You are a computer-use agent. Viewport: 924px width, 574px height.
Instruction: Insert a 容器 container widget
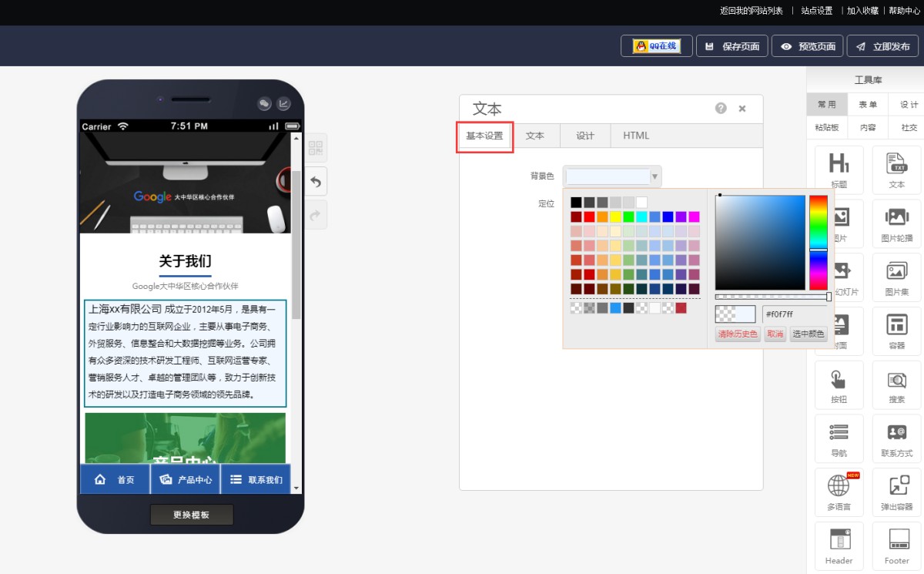click(896, 331)
